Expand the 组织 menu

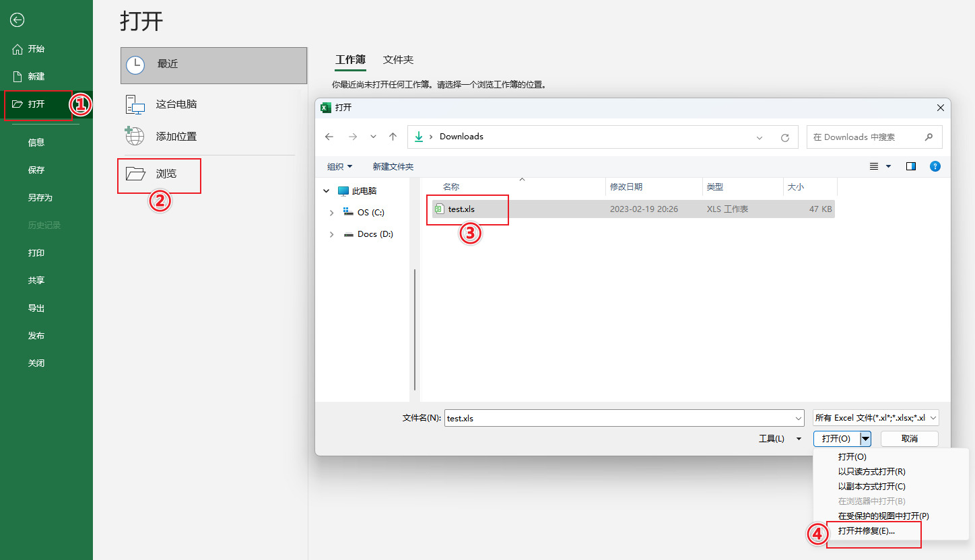point(339,166)
